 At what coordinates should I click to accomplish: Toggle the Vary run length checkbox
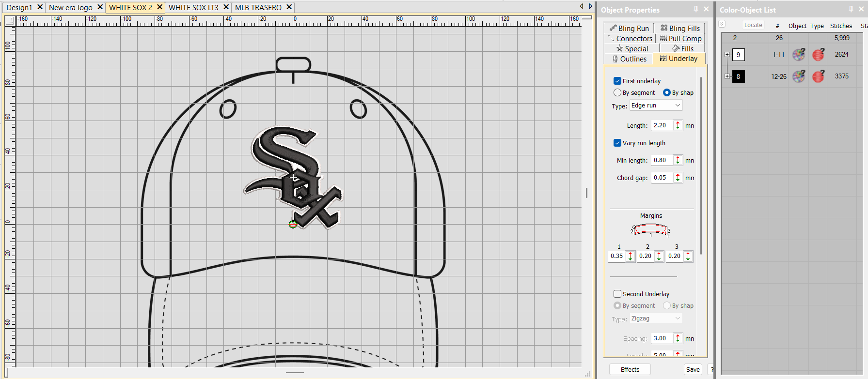(617, 143)
